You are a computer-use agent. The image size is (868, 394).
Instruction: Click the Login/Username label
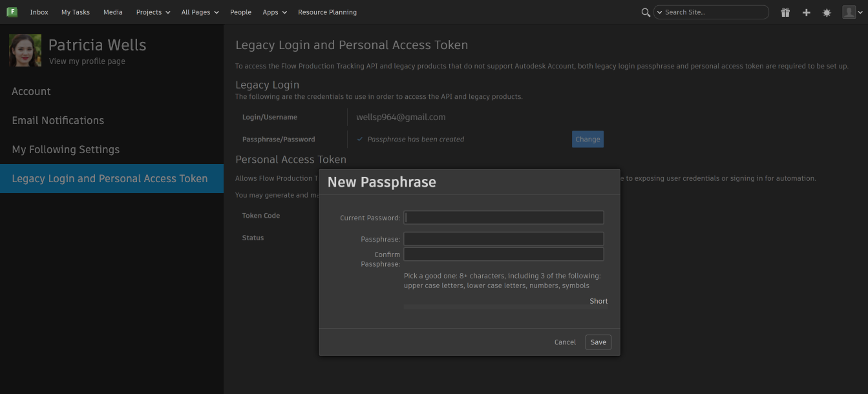click(x=270, y=118)
